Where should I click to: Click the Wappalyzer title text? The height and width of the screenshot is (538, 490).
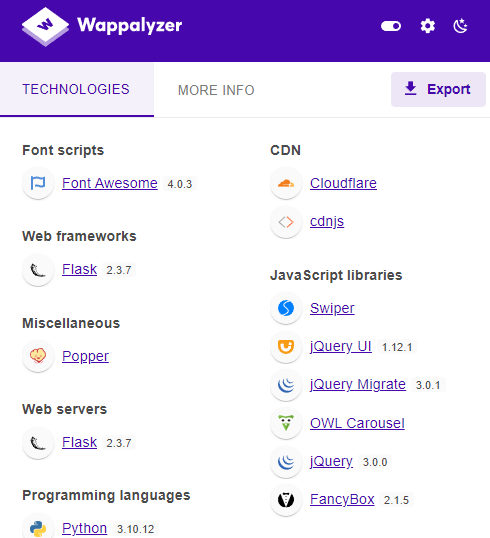130,25
